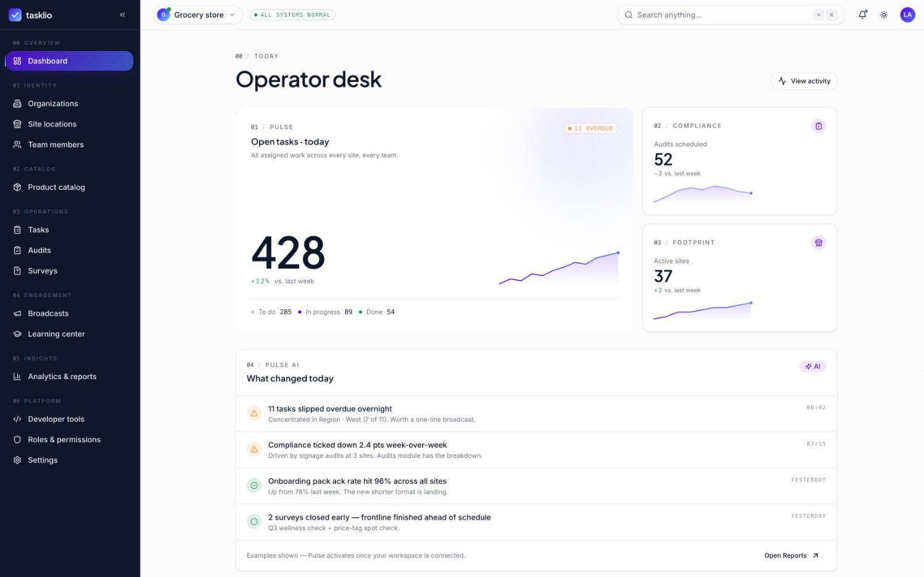Click the AI badge in Pulse AI
Image resolution: width=924 pixels, height=577 pixels.
coord(812,366)
